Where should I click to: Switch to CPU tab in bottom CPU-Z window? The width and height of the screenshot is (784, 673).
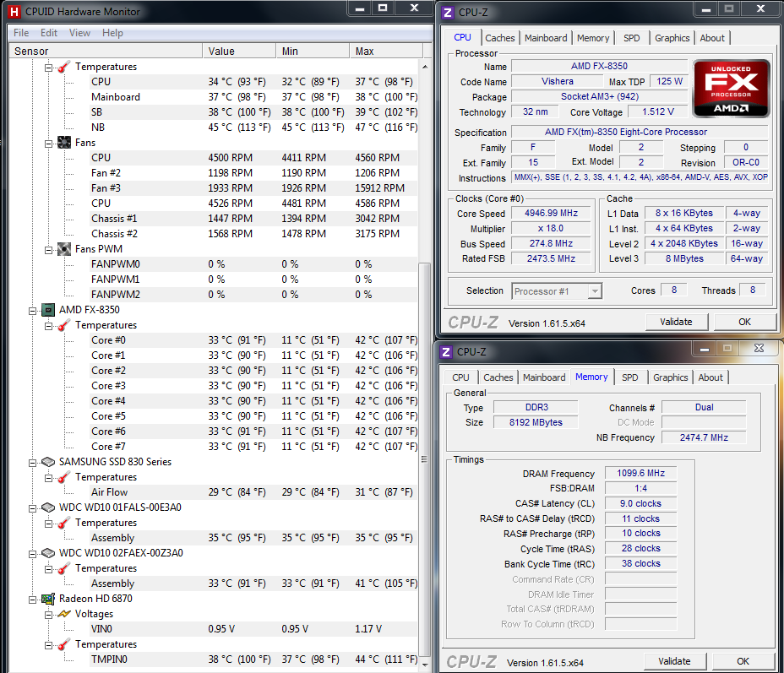(x=460, y=377)
